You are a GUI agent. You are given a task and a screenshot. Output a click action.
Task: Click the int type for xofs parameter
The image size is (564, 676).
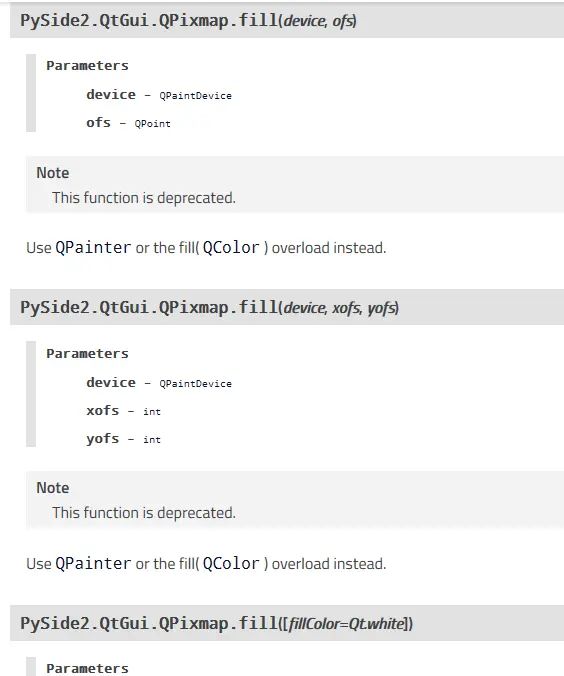pyautogui.click(x=152, y=412)
